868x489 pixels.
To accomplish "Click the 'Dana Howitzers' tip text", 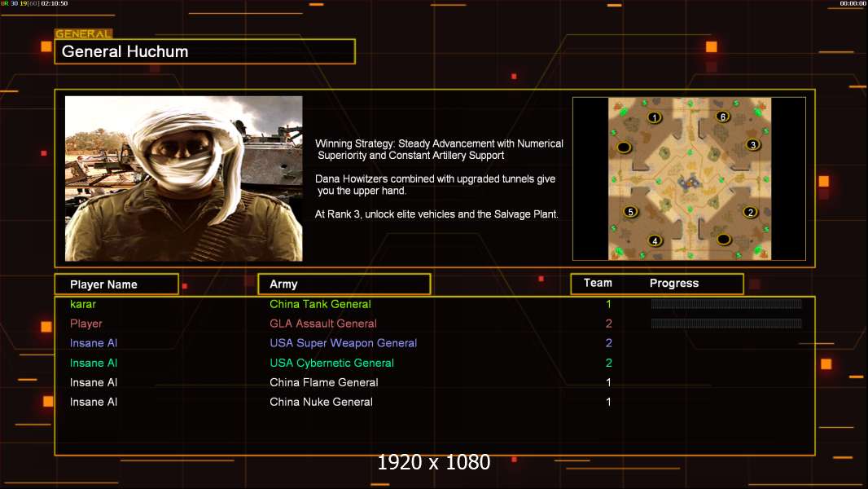I will click(x=435, y=184).
